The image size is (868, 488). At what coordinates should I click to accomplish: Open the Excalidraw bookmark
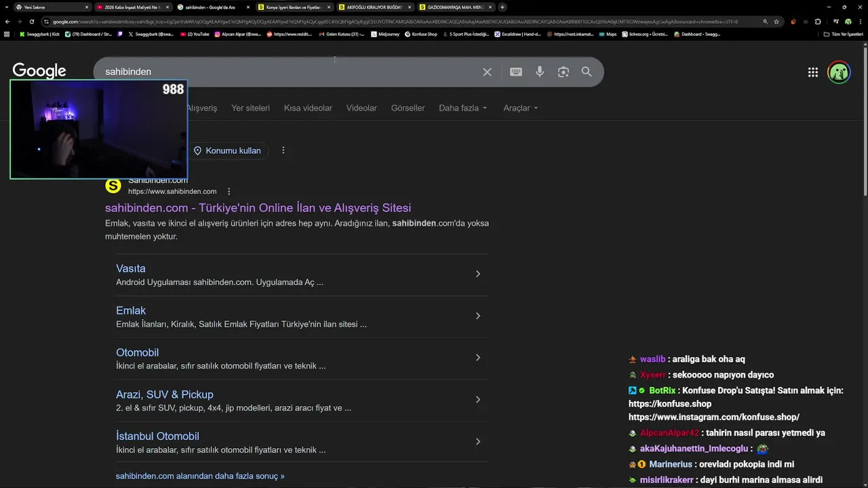(x=518, y=34)
